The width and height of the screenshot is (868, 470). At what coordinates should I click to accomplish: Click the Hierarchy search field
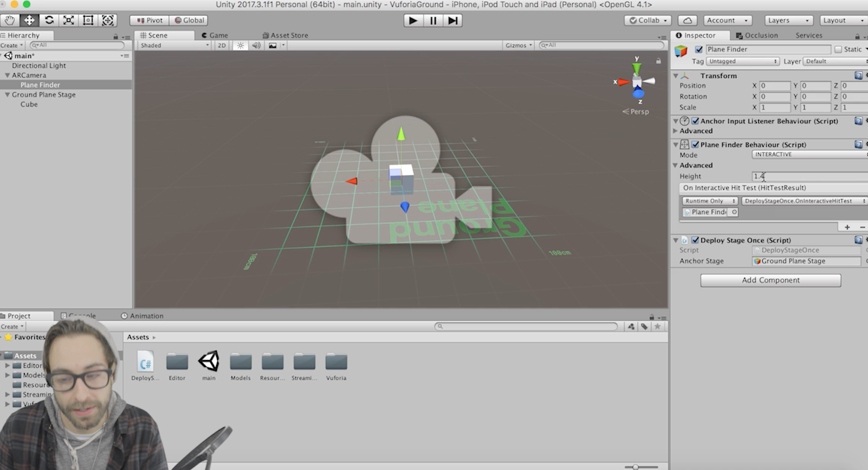tap(77, 45)
